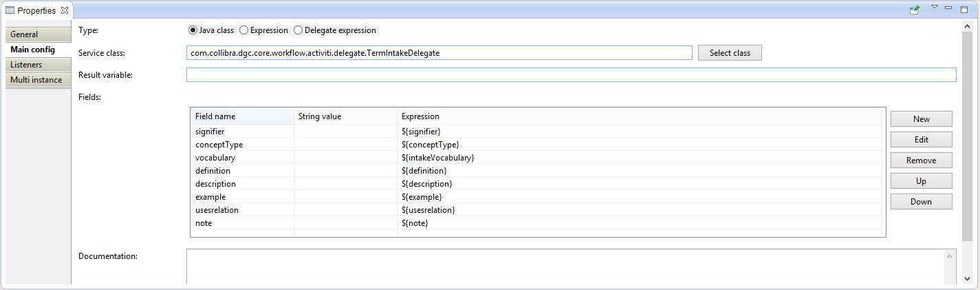This screenshot has width=980, height=290.
Task: Pin the Properties view to selection
Action: coord(915,10)
